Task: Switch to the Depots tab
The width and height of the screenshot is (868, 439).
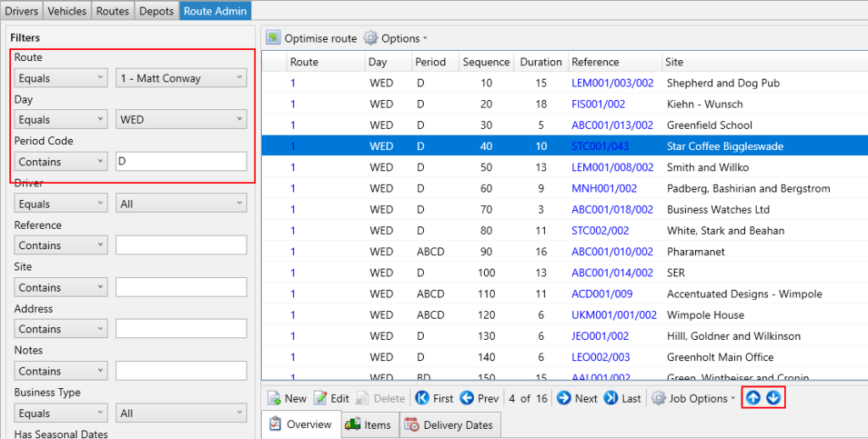Action: tap(156, 11)
